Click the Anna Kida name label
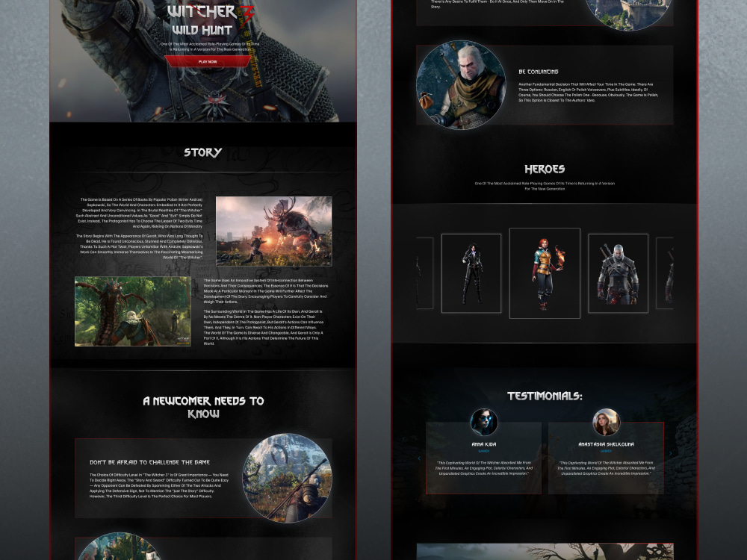 (484, 444)
